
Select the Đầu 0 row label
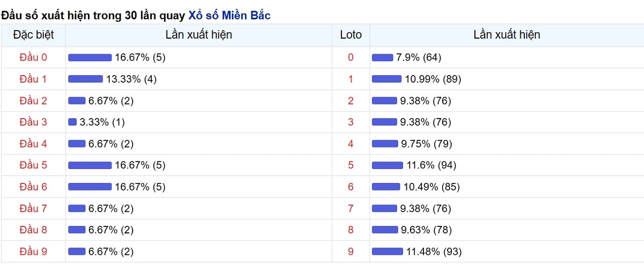[x=33, y=57]
